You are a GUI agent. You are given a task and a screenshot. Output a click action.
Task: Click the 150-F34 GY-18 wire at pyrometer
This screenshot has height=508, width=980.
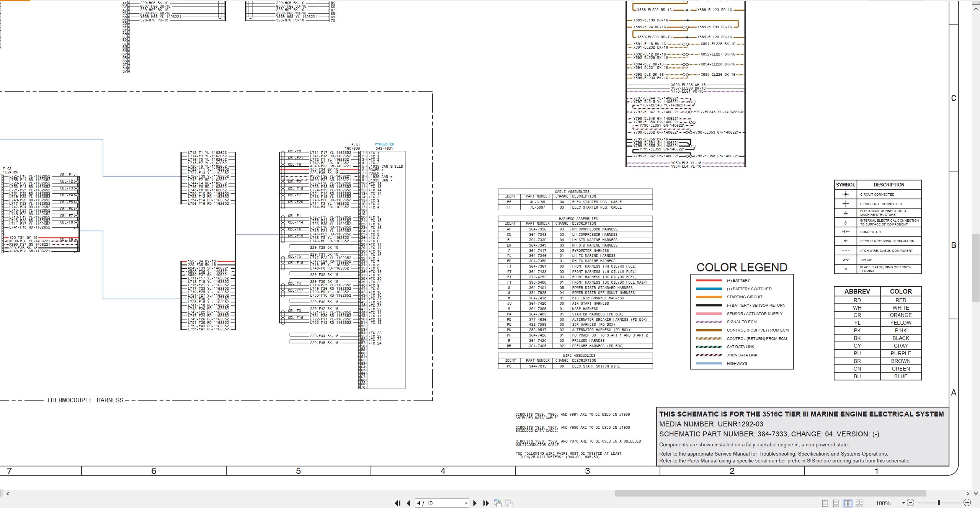pos(324,170)
